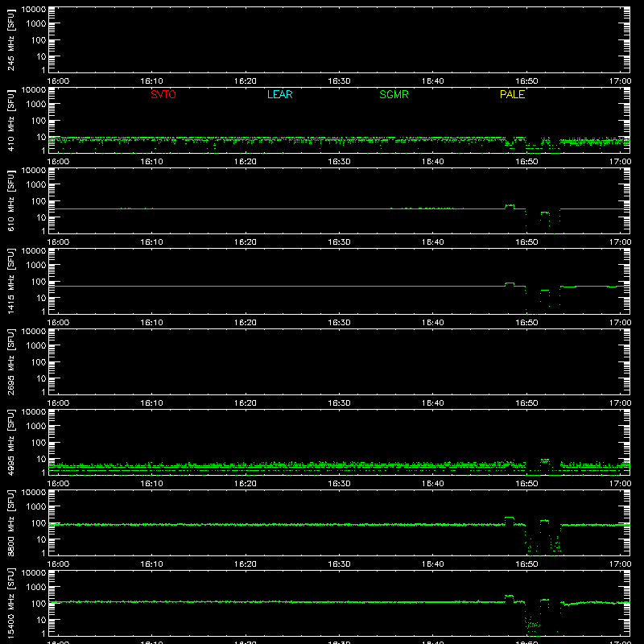The width and height of the screenshot is (644, 644).
Task: Click the 16:52 plateau in 1415 MHz trace
Action: click(x=545, y=290)
